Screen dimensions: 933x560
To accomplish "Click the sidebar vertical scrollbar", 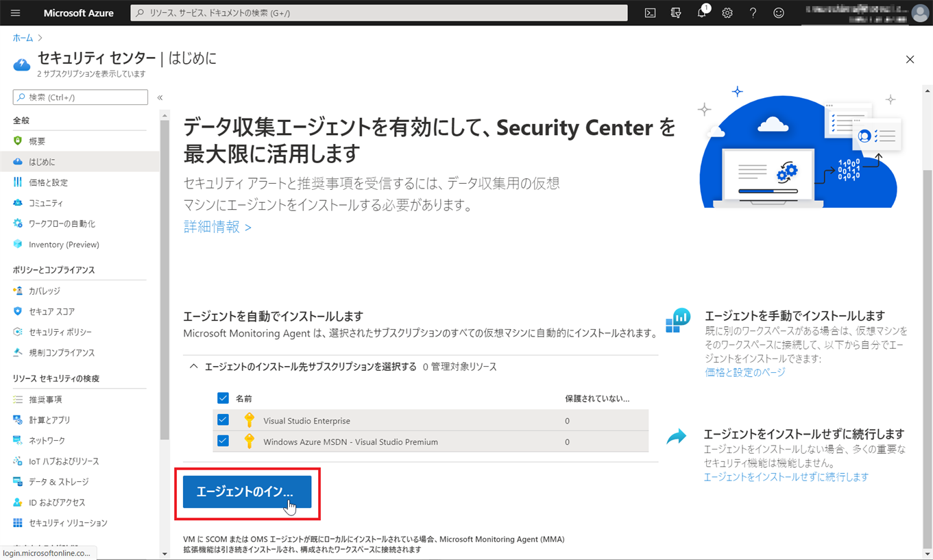I will (165, 278).
